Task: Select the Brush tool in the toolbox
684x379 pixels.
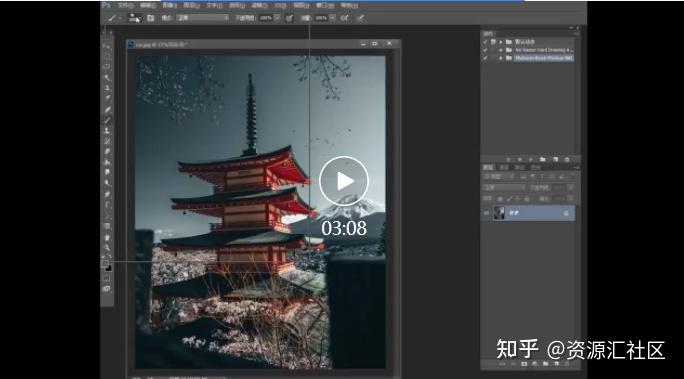Action: tap(107, 120)
